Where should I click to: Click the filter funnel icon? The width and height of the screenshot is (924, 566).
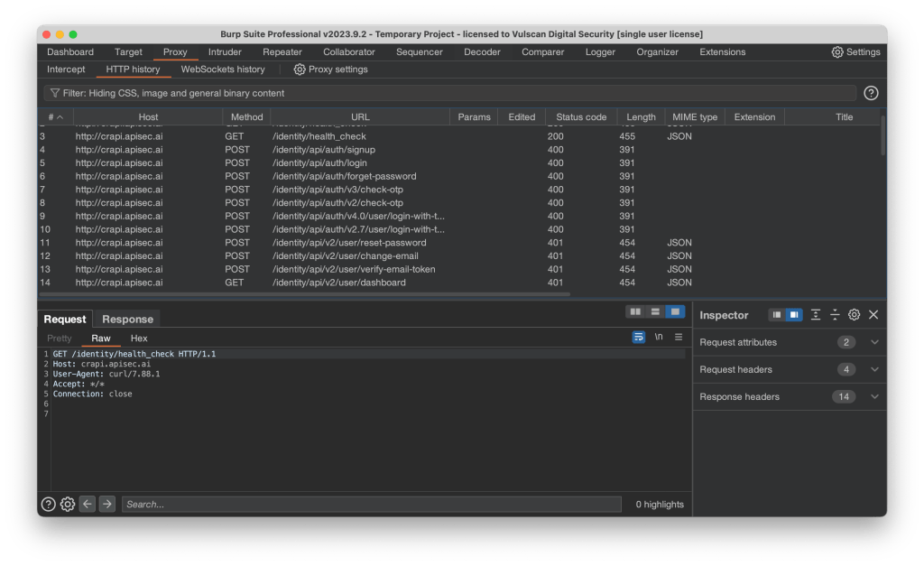tap(55, 93)
